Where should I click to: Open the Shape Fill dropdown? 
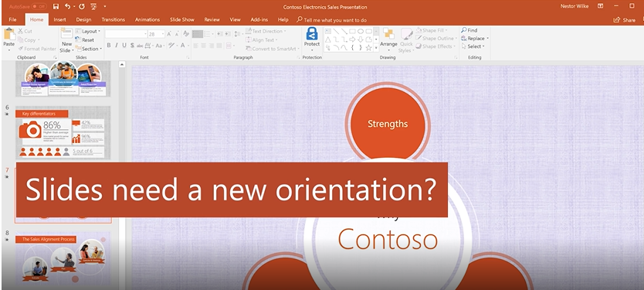coord(432,30)
